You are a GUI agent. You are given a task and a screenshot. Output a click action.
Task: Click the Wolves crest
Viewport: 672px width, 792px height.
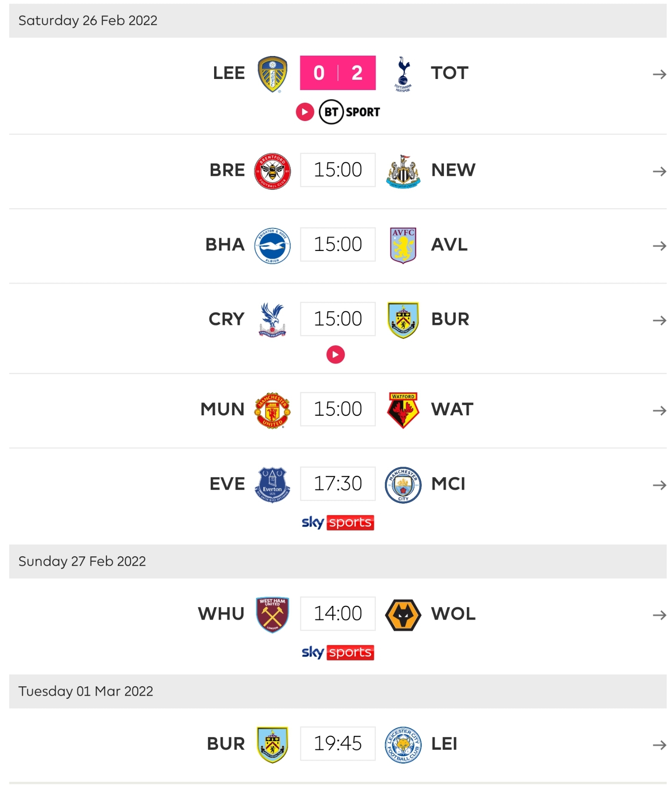point(403,614)
